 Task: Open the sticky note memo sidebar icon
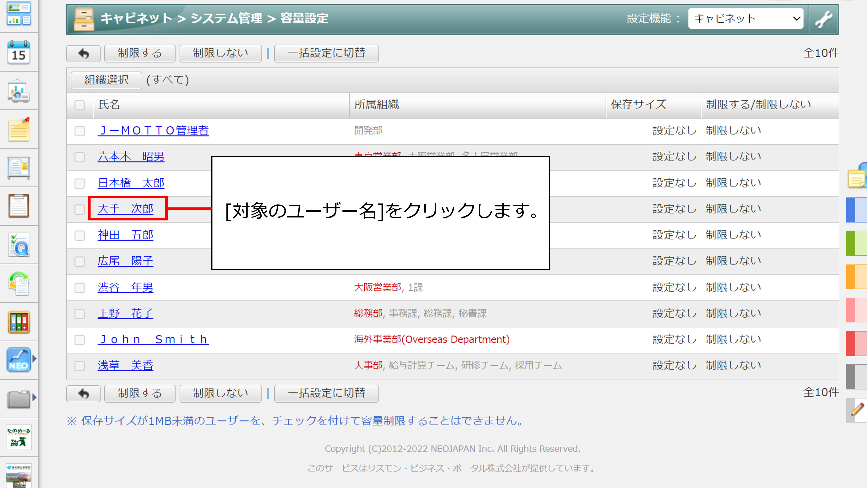coord(19,130)
